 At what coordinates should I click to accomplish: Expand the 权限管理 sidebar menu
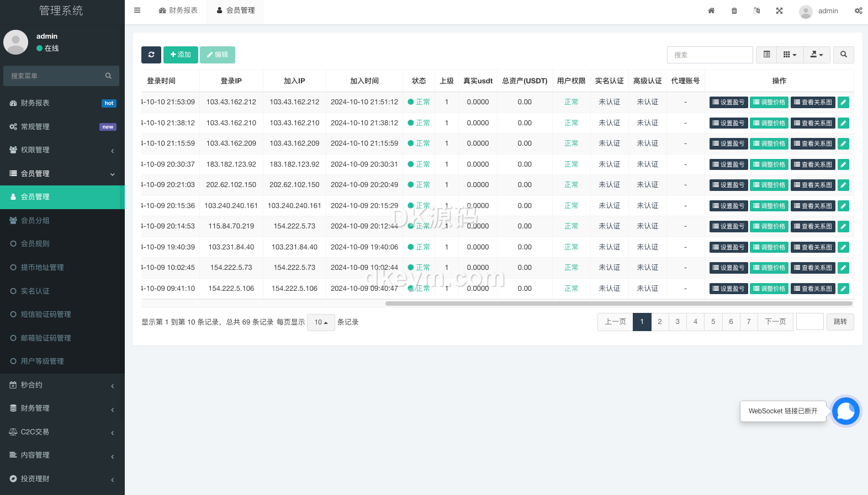coord(62,150)
